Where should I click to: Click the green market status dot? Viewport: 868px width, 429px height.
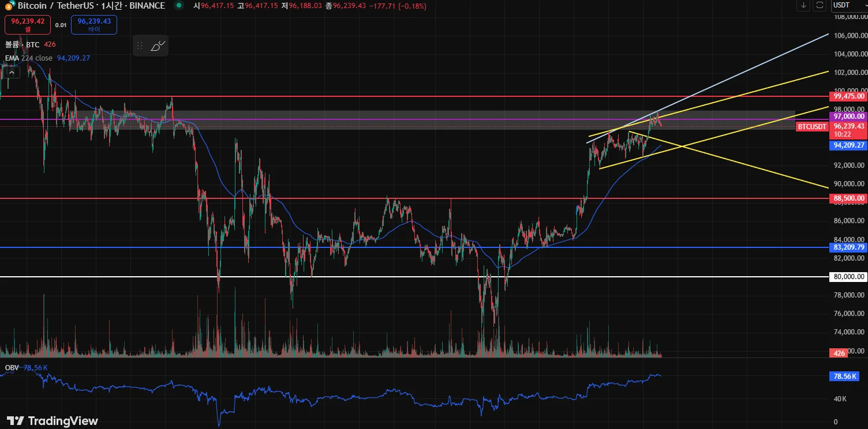(x=179, y=5)
